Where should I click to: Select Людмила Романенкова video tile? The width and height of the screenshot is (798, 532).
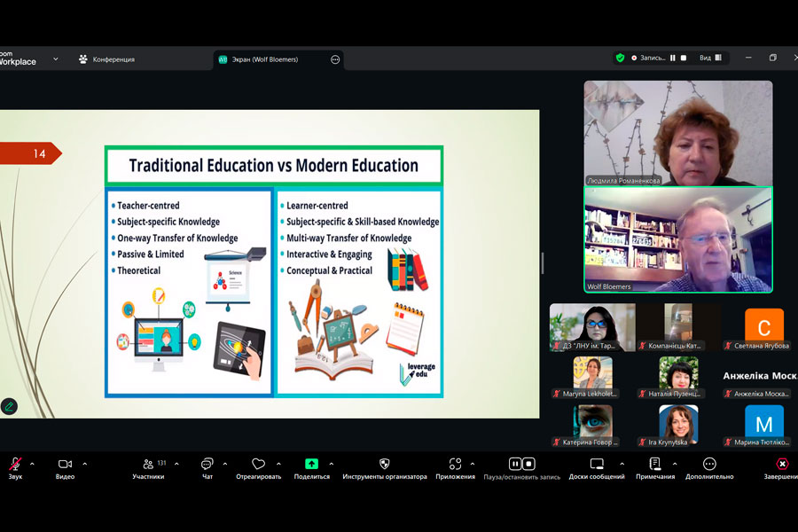(x=678, y=133)
